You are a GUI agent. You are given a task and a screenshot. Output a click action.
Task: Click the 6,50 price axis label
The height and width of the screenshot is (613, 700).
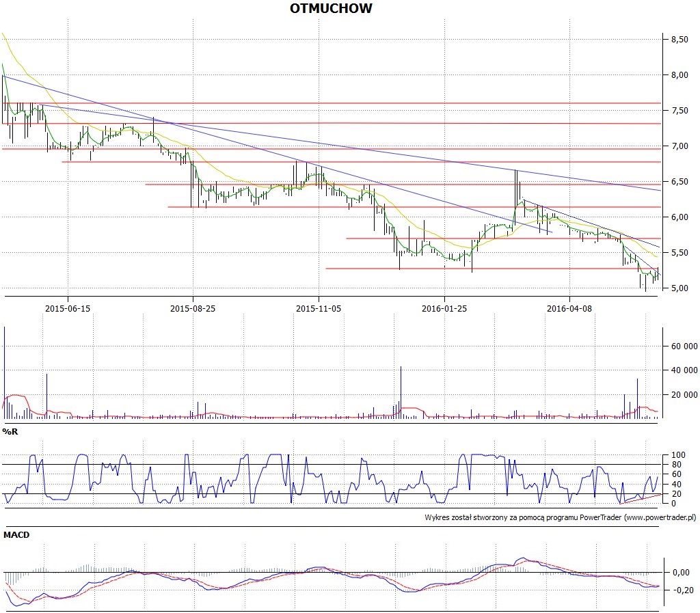679,182
